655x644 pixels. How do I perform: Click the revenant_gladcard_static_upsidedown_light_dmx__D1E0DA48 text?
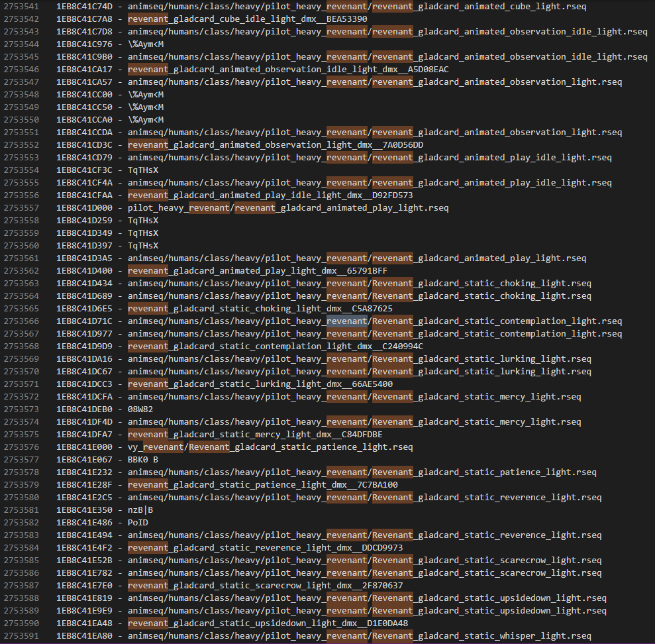click(x=268, y=623)
